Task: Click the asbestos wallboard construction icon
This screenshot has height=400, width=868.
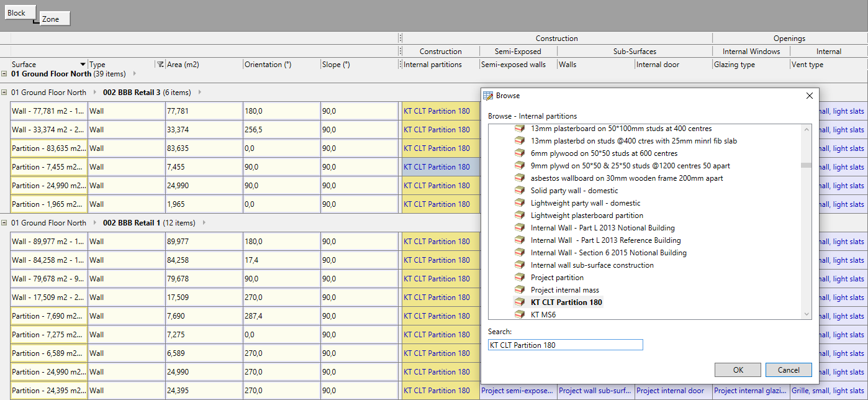Action: 520,178
